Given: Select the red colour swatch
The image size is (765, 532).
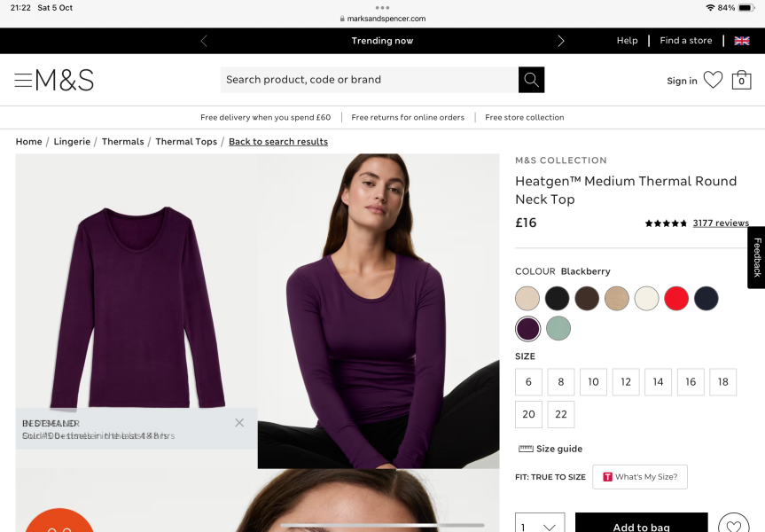Looking at the screenshot, I should pyautogui.click(x=676, y=299).
